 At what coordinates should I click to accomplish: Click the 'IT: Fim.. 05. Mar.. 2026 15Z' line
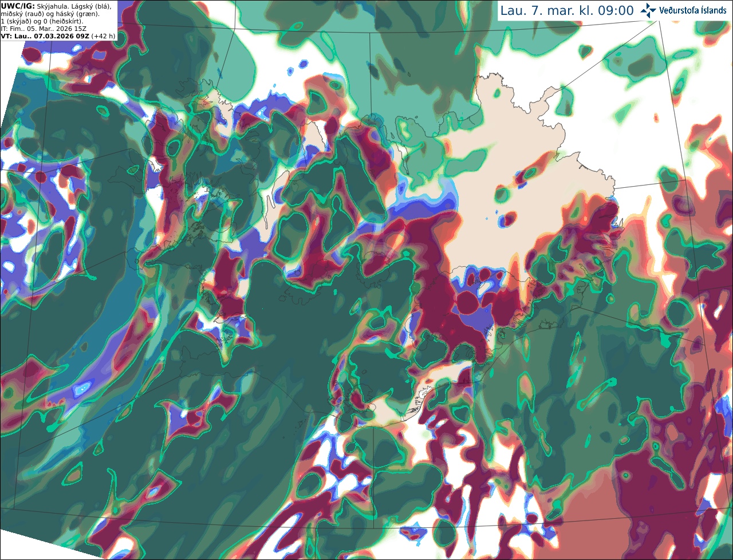(x=44, y=29)
